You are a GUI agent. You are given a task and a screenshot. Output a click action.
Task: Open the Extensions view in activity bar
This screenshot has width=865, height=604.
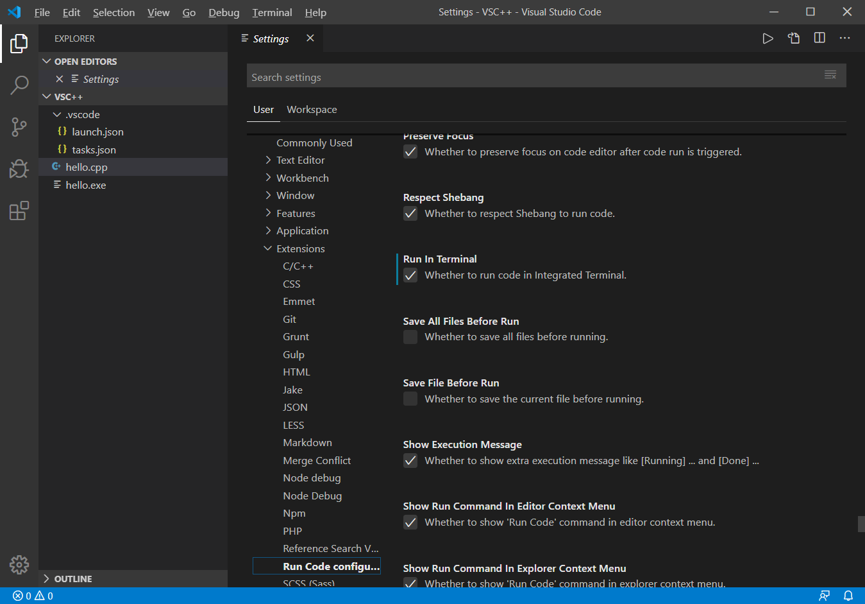coord(19,211)
